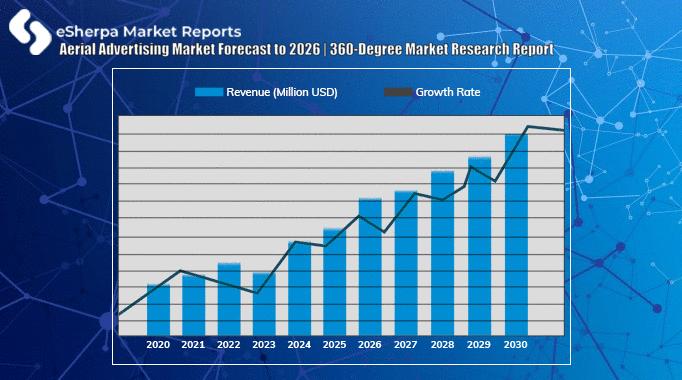The image size is (682, 380).
Task: Click the 2025 axis label
Action: (x=334, y=345)
